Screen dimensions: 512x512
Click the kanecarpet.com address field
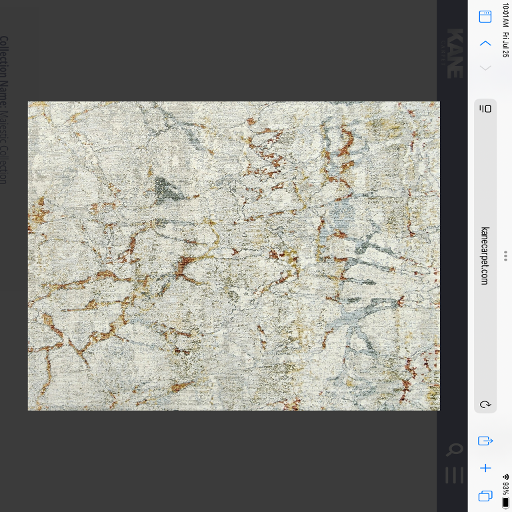coord(485,256)
